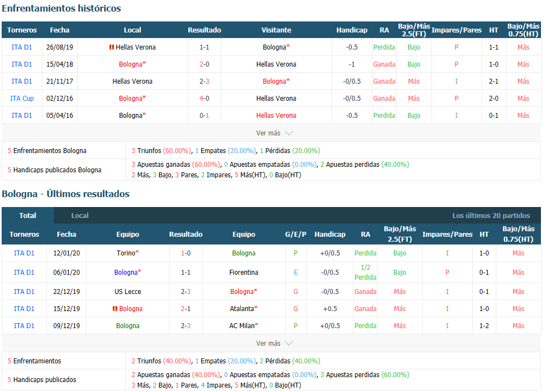Screen dimensions: 547x392
Task: Click G/E/P header in últimos resultados table
Action: (296, 234)
